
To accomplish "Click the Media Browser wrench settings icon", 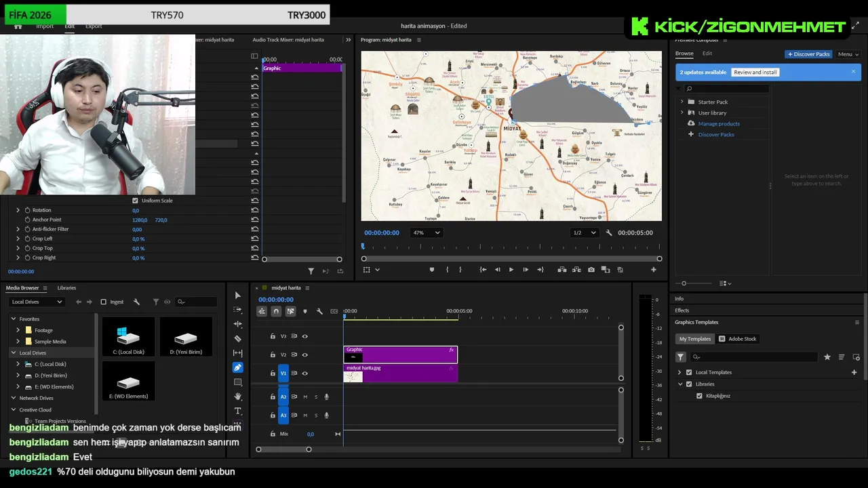I will coord(136,302).
